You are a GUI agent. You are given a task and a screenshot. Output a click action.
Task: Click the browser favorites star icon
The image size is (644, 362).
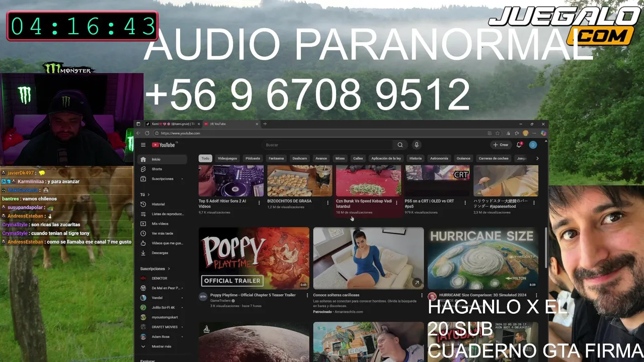tap(498, 133)
